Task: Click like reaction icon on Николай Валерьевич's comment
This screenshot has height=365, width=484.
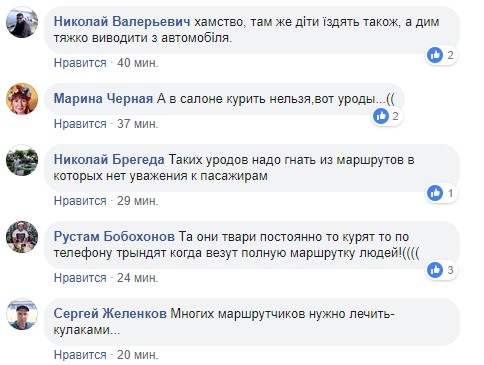Action: point(435,55)
